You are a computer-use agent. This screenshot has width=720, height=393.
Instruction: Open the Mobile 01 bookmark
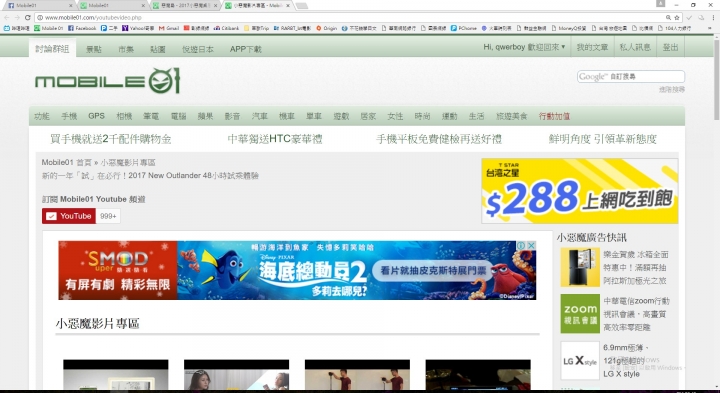pyautogui.click(x=49, y=28)
